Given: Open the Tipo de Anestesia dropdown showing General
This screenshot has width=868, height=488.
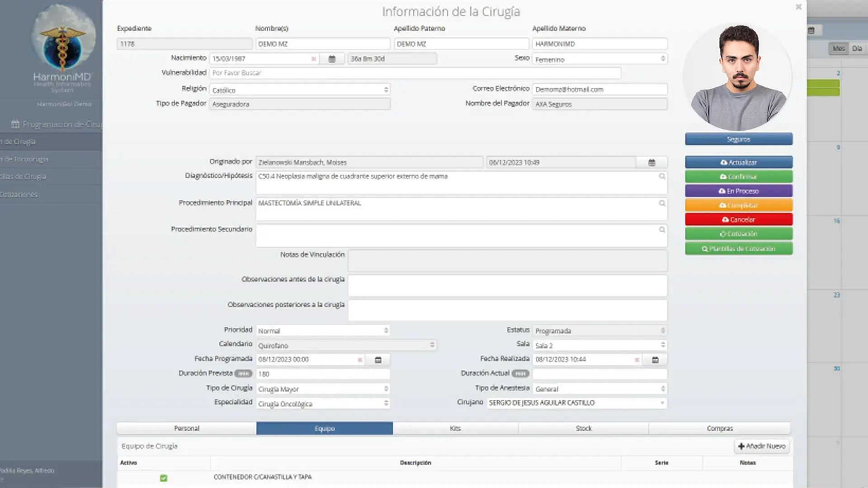Looking at the screenshot, I should click(x=599, y=389).
